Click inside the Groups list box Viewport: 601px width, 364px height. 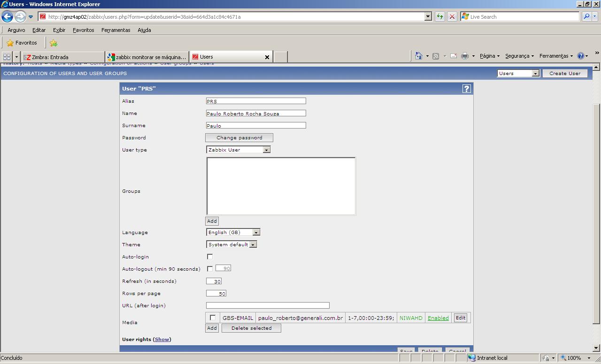click(281, 186)
